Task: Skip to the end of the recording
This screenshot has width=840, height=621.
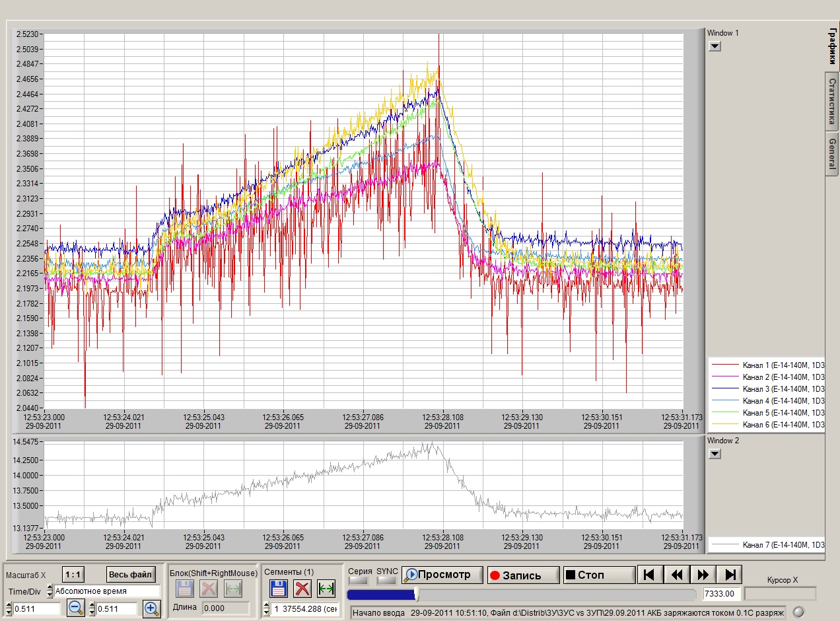Action: 730,575
